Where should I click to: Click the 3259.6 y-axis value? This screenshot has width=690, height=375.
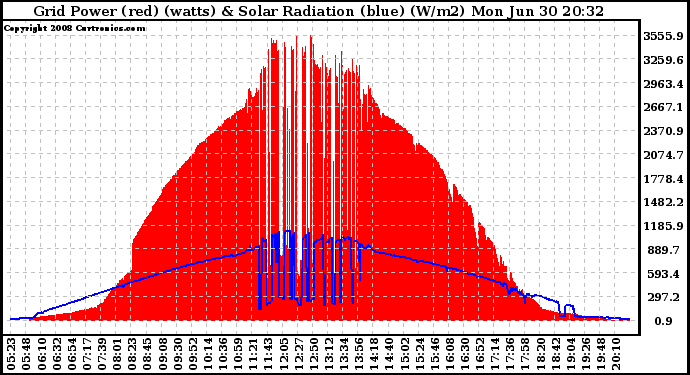coord(663,60)
